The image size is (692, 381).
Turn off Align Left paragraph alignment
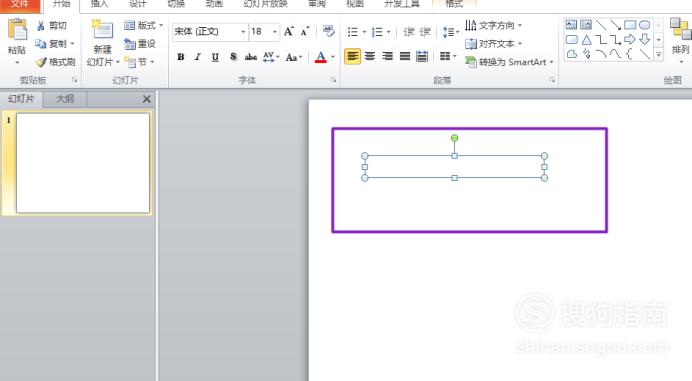click(x=352, y=56)
